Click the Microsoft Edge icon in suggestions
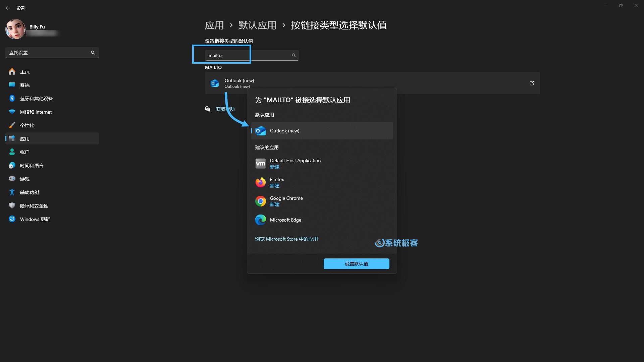The height and width of the screenshot is (362, 644). click(261, 220)
